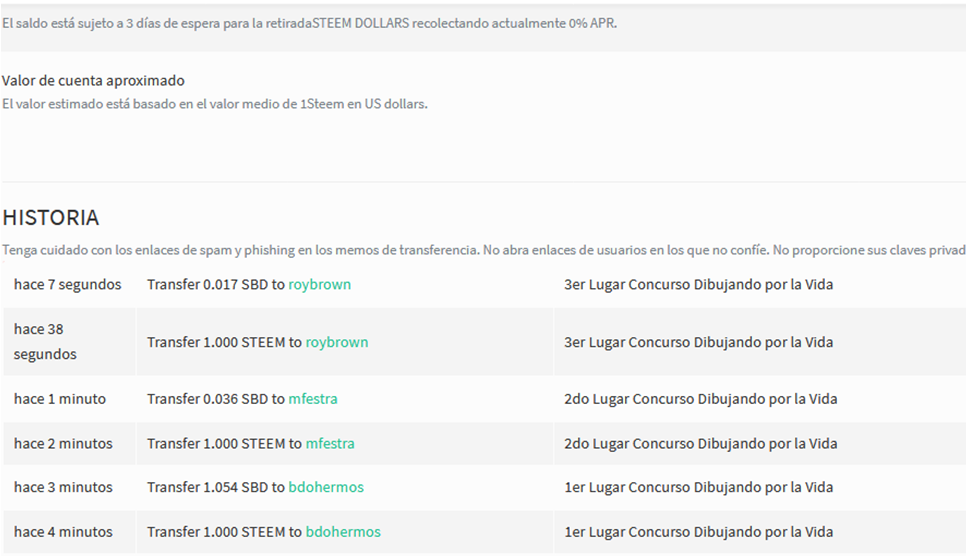The height and width of the screenshot is (557, 967).
Task: Select the 'hace 1 minuto' timestamp
Action: [x=60, y=399]
